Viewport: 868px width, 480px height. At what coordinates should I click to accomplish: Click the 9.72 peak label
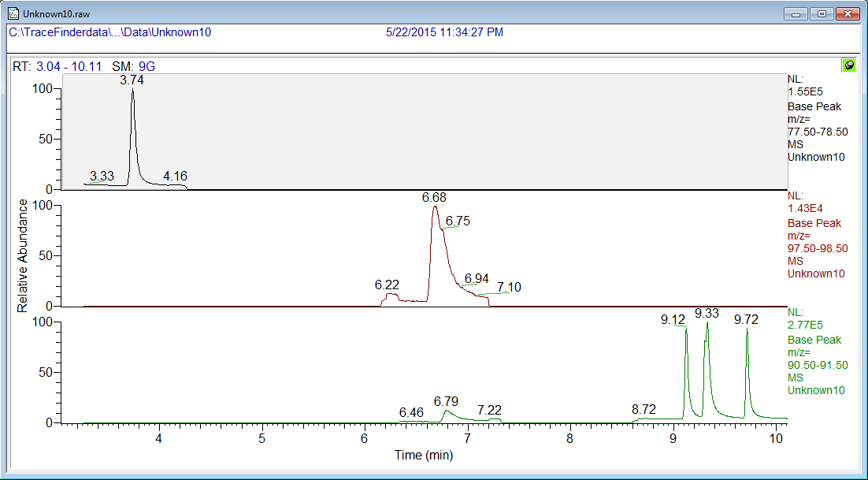pyautogui.click(x=746, y=319)
